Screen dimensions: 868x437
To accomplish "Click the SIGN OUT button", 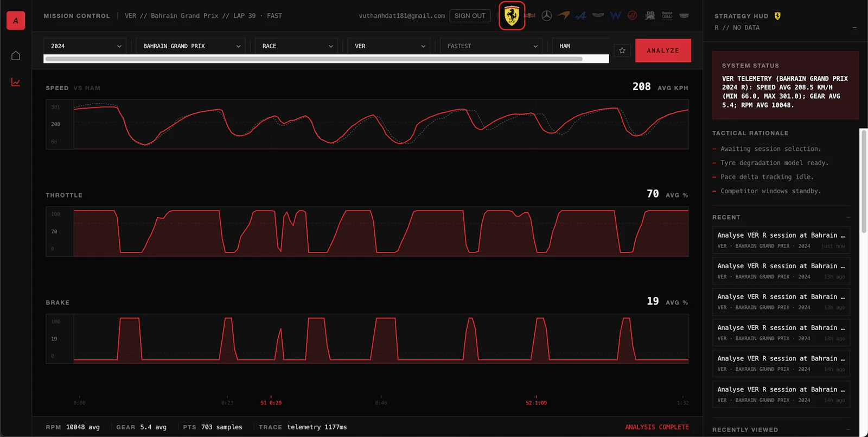I will tap(470, 16).
